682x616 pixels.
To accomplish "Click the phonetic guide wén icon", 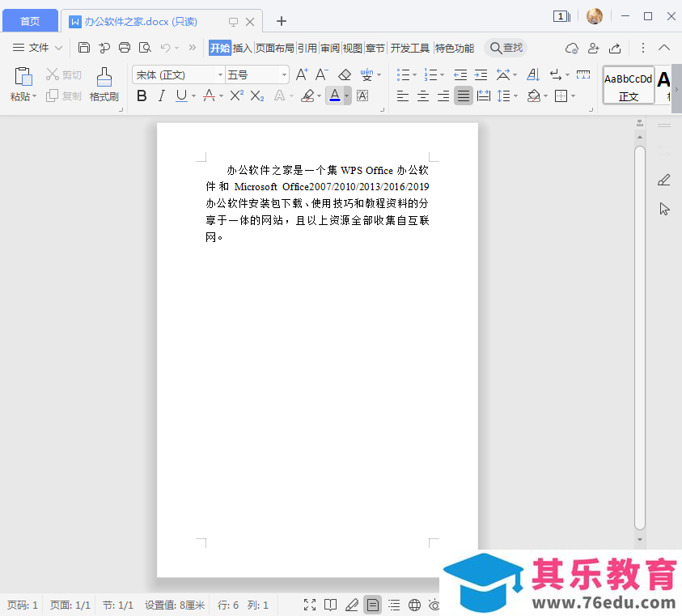I will (366, 75).
